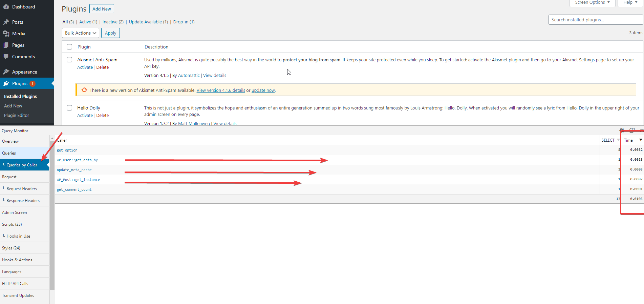The height and width of the screenshot is (304, 644).
Task: Click the Query Monitor side menu scrollbar
Action: click(52, 214)
